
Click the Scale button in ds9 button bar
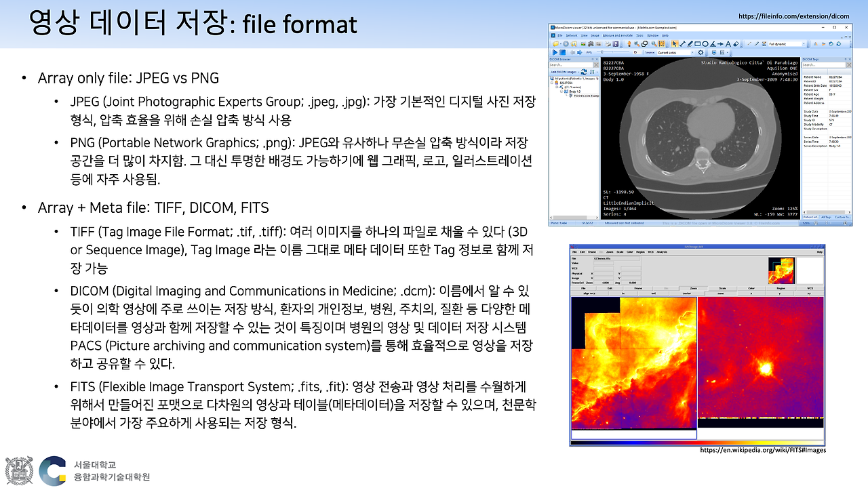tap(724, 288)
